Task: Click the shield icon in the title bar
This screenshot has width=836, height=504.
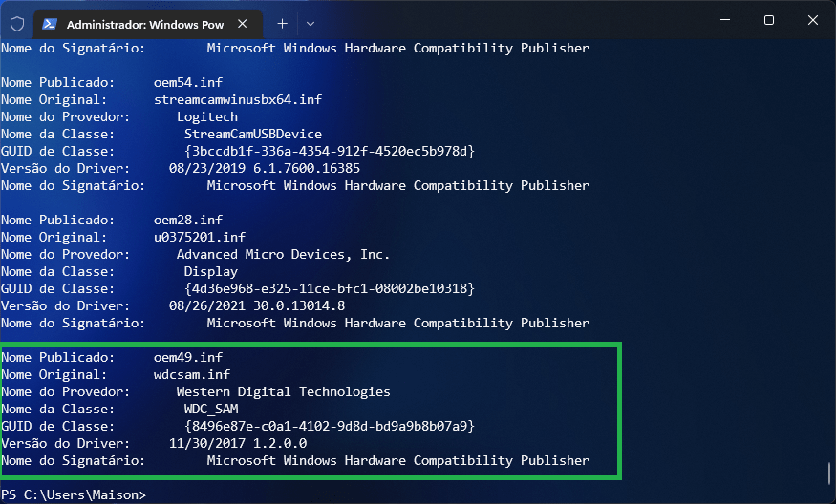Action: [17, 24]
